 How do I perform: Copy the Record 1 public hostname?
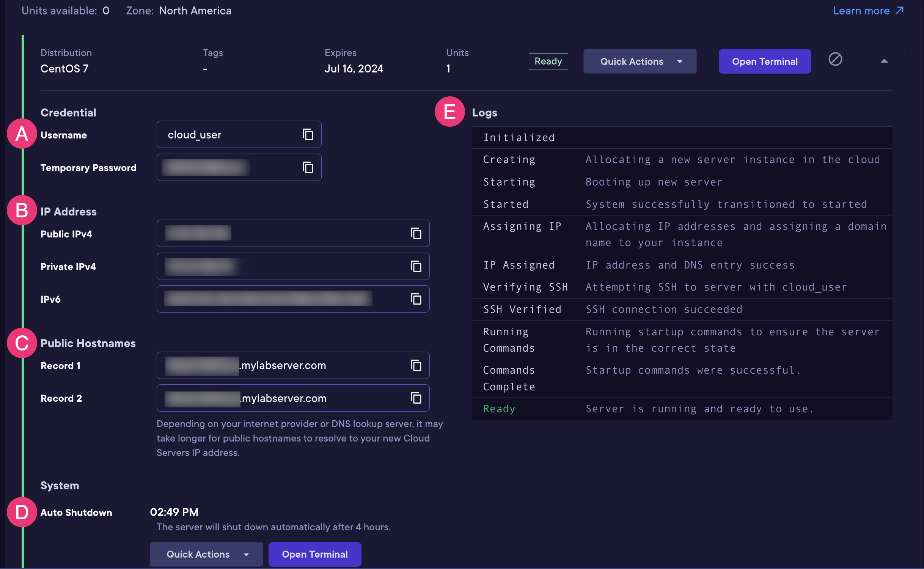pos(416,365)
